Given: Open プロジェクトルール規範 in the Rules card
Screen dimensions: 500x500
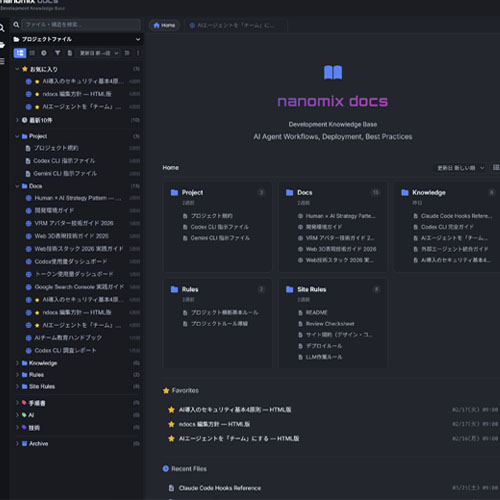Looking at the screenshot, I should point(219,324).
